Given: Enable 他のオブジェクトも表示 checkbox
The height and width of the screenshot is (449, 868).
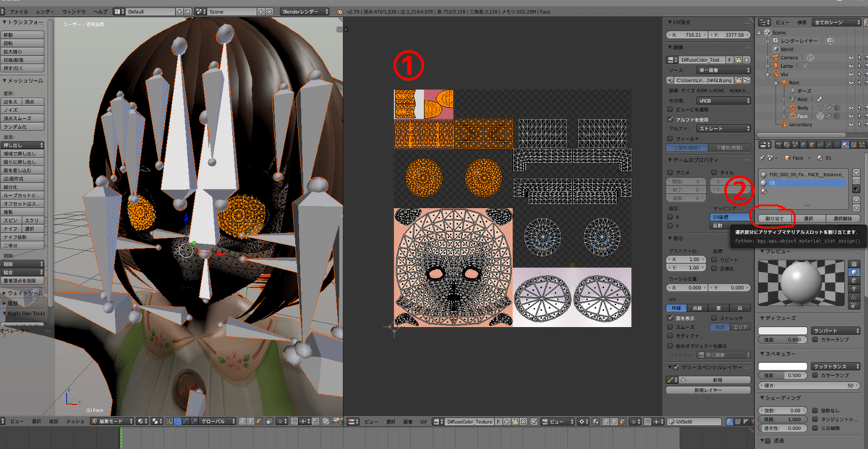Looking at the screenshot, I should pos(669,346).
